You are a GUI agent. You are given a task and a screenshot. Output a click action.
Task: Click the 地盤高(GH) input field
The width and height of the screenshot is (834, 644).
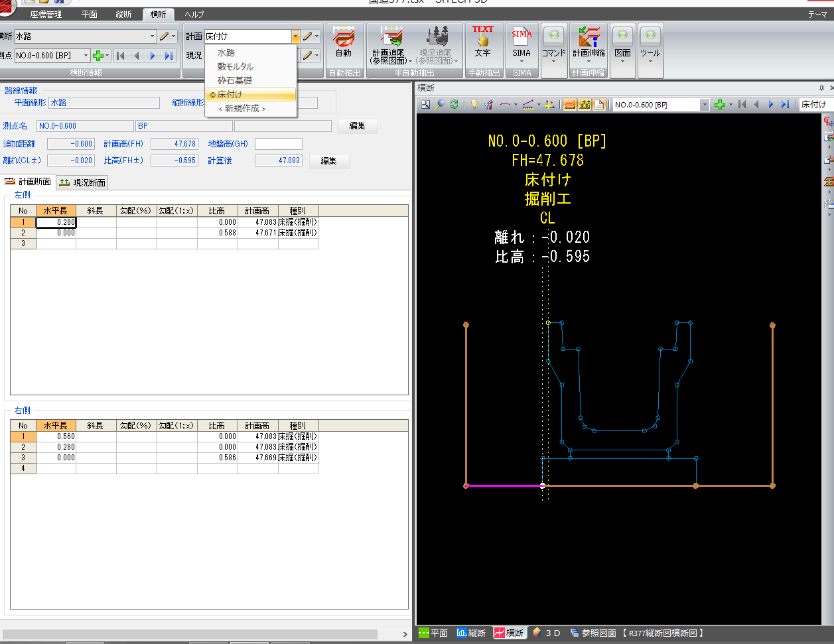pyautogui.click(x=279, y=143)
